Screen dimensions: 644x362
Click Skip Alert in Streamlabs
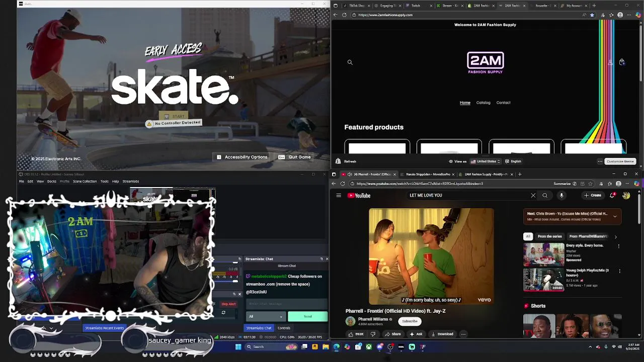(x=228, y=304)
